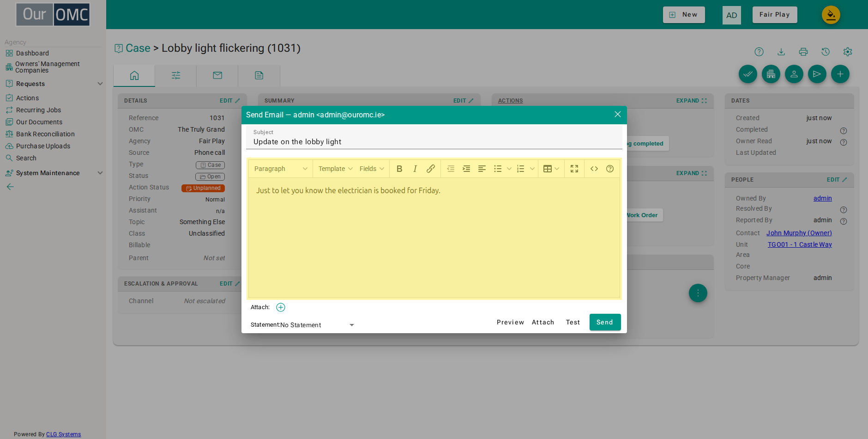Expand the System Maintenance sidebar menu

(x=54, y=173)
